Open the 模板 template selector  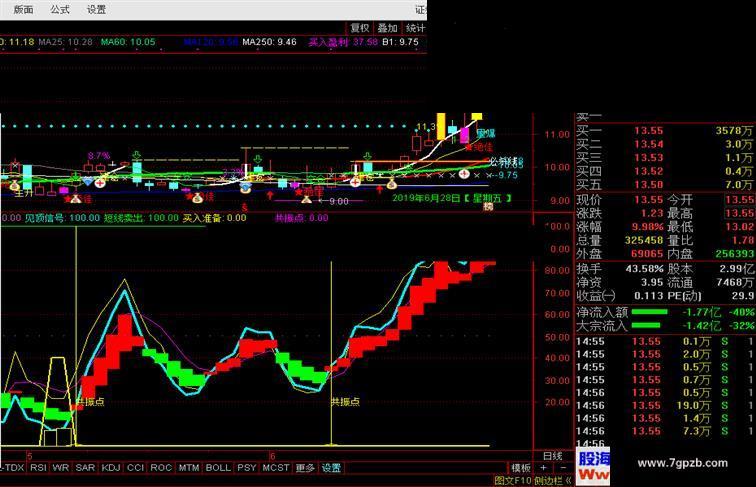[x=521, y=468]
